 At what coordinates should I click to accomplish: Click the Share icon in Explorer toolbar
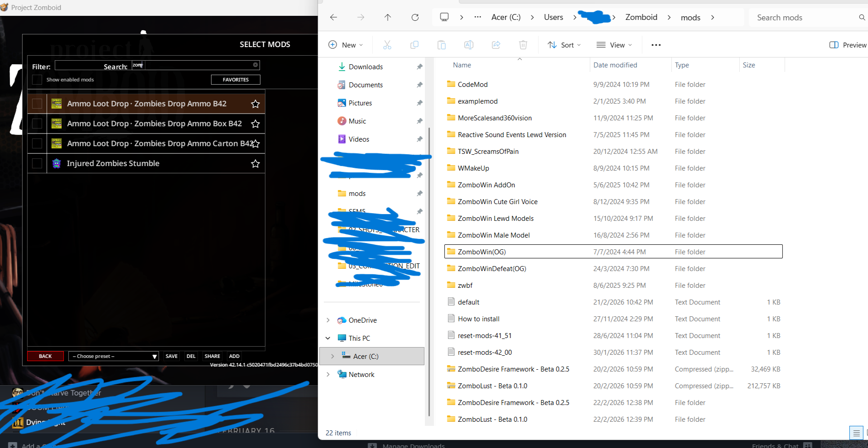click(x=496, y=45)
